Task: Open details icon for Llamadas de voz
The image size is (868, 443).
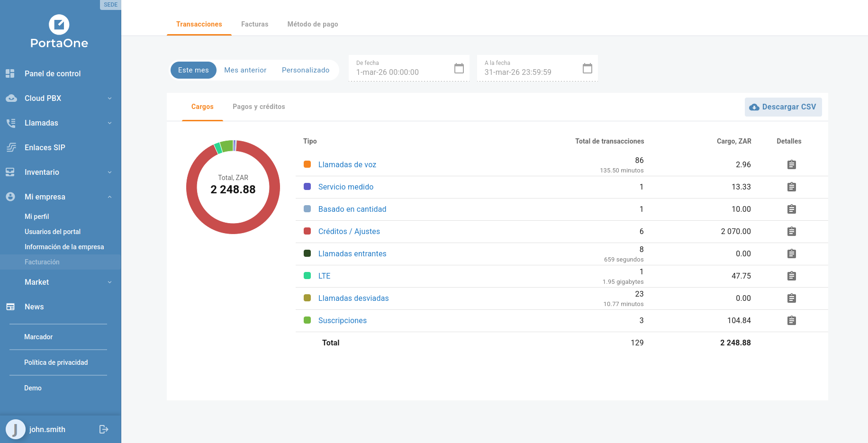Action: pyautogui.click(x=791, y=165)
